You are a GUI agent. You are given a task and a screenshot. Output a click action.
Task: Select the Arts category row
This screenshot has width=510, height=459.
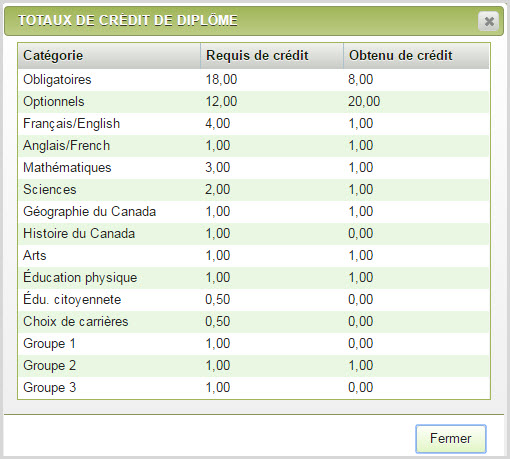[254, 256]
